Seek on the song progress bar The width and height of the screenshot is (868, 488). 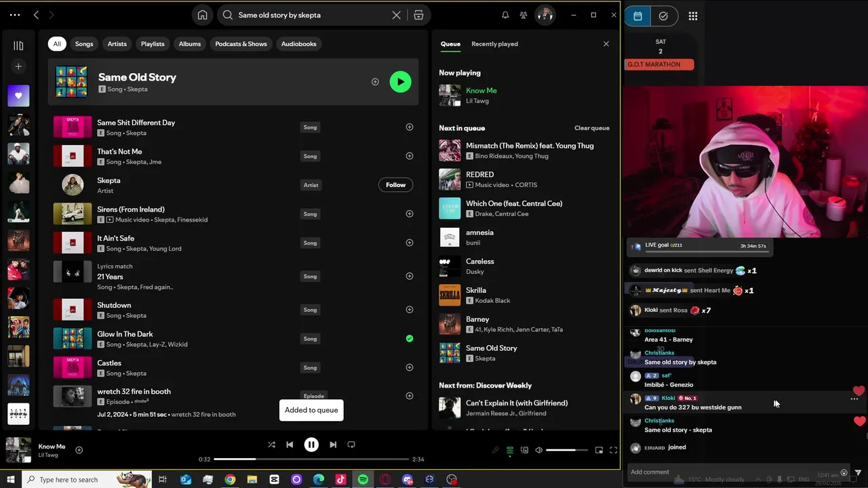[x=311, y=459]
